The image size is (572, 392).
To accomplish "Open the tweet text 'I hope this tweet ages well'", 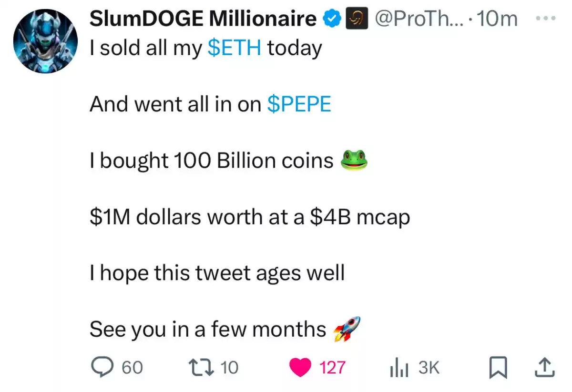I will click(217, 274).
